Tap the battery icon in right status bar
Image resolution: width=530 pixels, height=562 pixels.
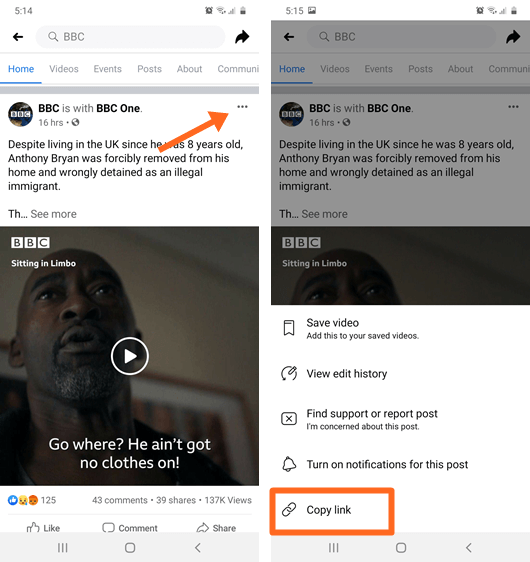click(x=514, y=11)
